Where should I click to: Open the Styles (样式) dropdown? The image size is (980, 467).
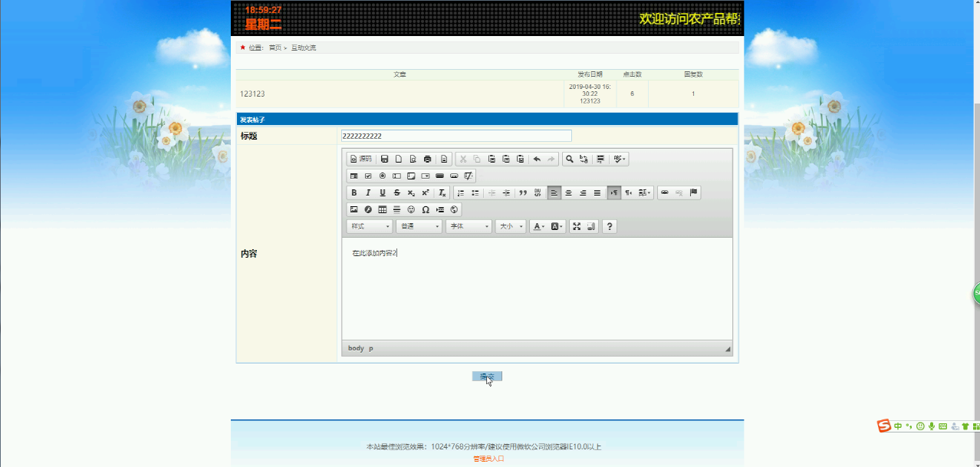(x=370, y=226)
